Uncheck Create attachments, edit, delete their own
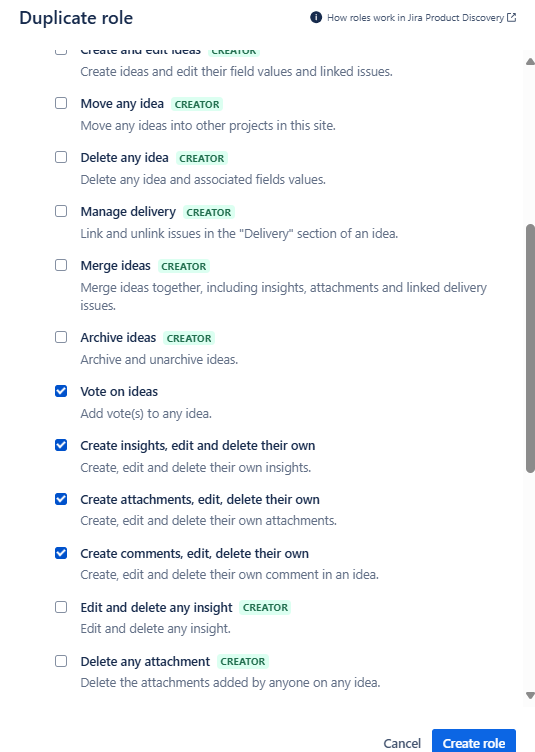 pos(61,499)
